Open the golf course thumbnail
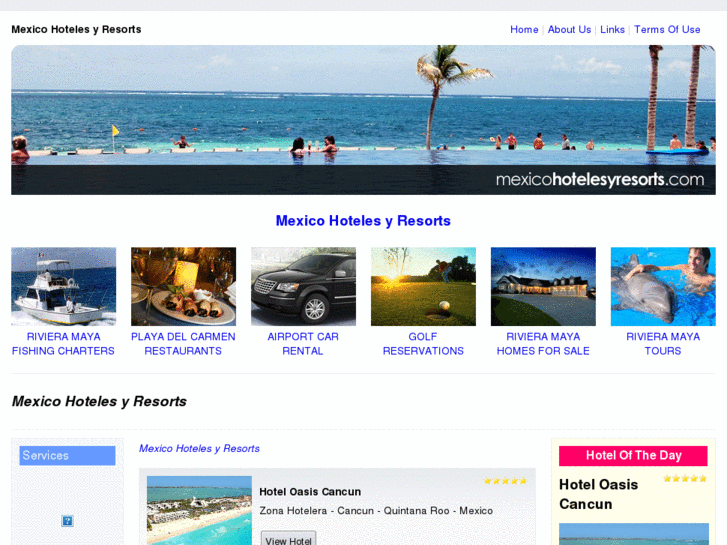Viewport: 727px width, 545px height. [x=423, y=286]
